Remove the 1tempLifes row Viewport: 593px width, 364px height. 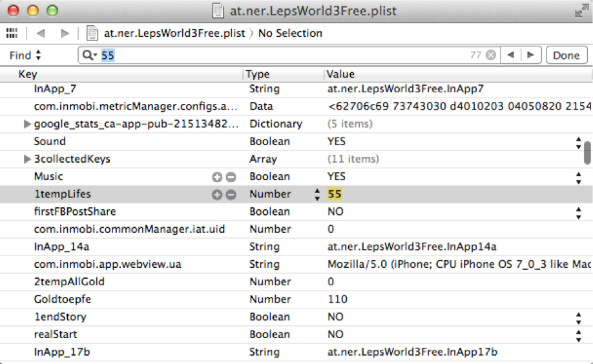tap(231, 194)
